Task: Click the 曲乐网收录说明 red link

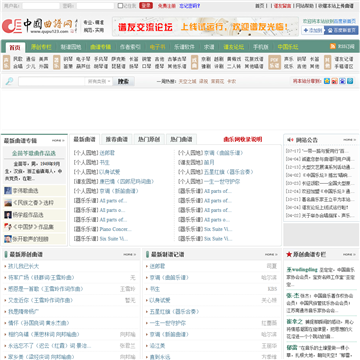Action: [x=243, y=139]
